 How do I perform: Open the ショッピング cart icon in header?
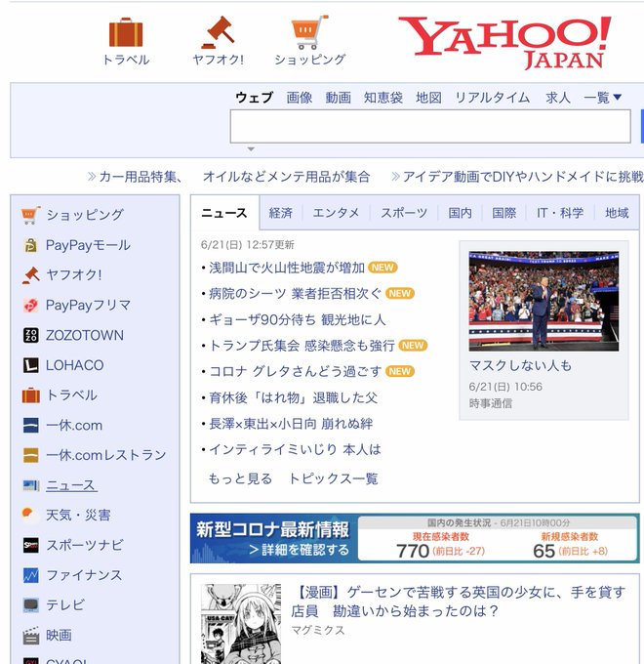tap(309, 32)
